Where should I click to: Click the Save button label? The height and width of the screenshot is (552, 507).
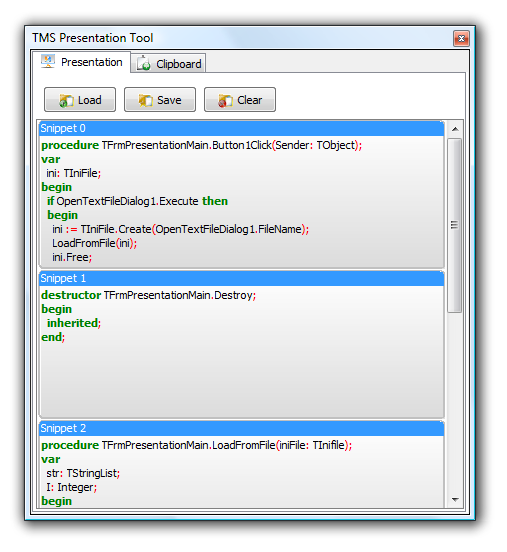click(169, 100)
